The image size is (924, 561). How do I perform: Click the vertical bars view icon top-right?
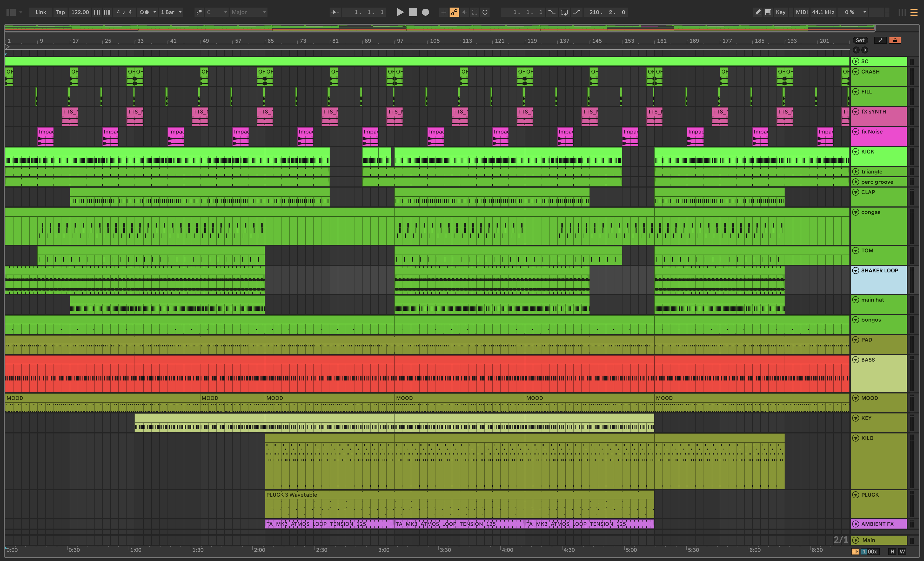tap(902, 12)
